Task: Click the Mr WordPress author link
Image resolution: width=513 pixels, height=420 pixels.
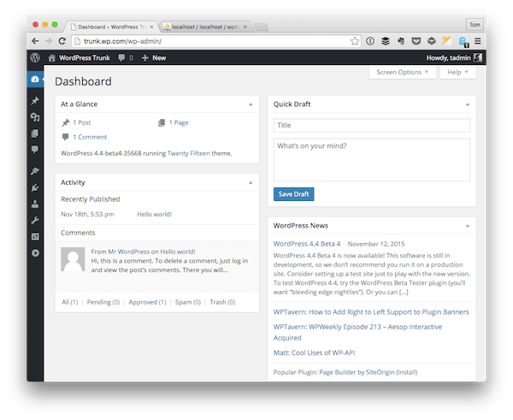Action: coord(128,251)
